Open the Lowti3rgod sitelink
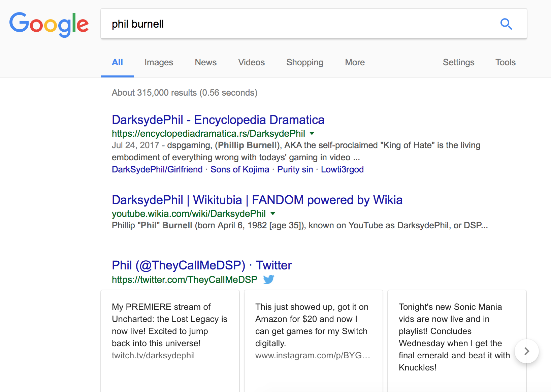The height and width of the screenshot is (392, 551). (x=342, y=169)
